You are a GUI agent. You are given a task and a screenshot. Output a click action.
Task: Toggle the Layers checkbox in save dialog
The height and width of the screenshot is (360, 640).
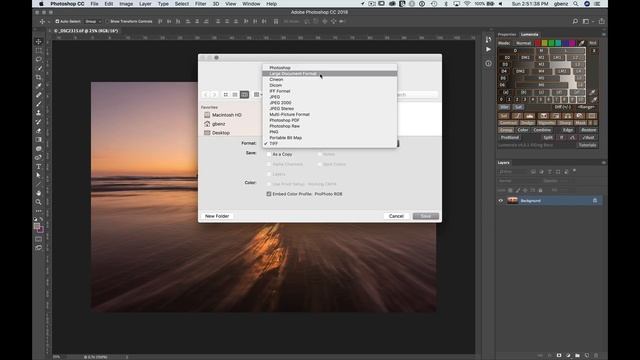coord(269,174)
